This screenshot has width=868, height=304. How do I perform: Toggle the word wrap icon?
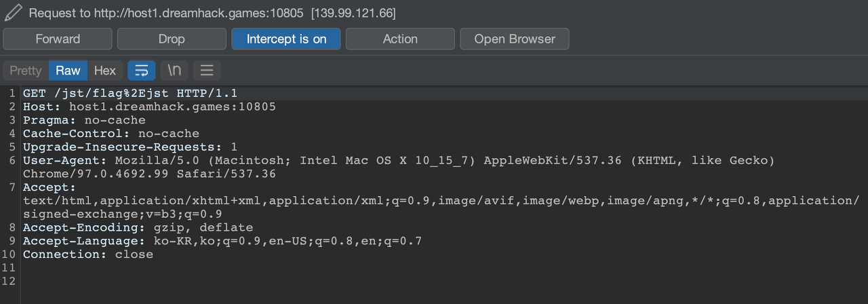tap(142, 71)
